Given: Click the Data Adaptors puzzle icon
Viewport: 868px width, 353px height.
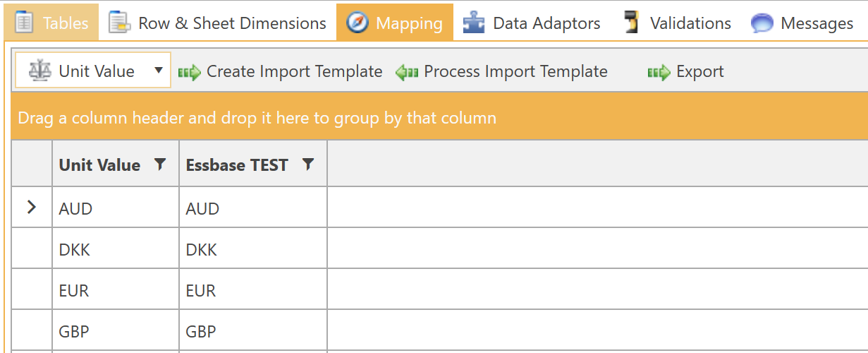Looking at the screenshot, I should [474, 23].
